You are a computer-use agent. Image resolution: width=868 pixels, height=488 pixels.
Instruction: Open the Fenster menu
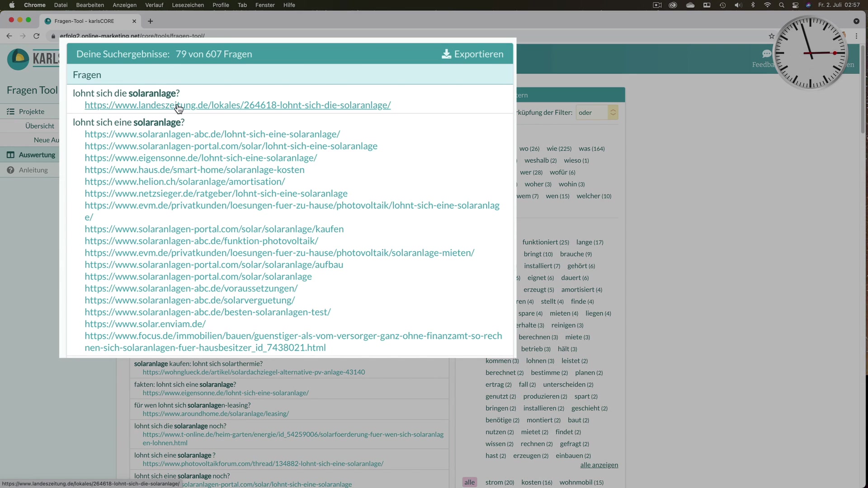coord(265,5)
